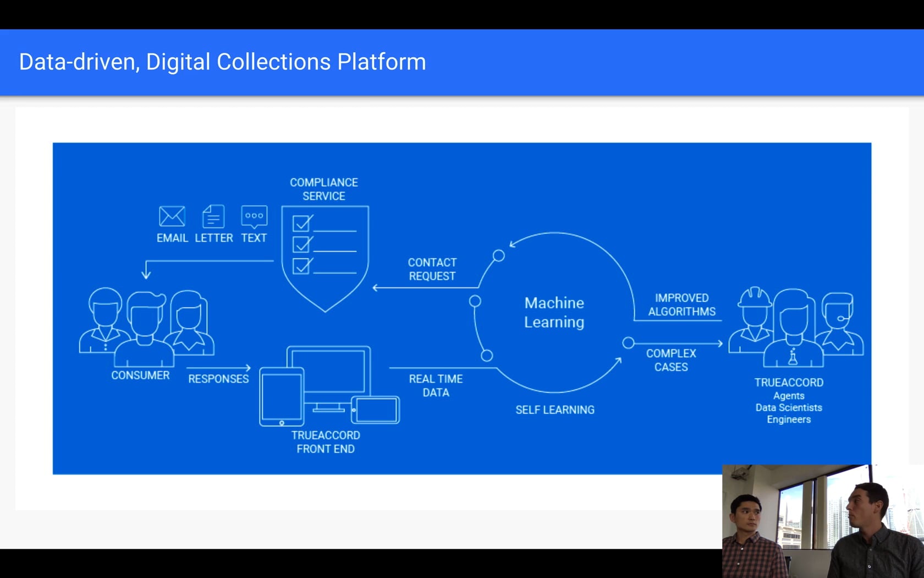The image size is (924, 578).
Task: Click the TrueAccord front end devices icon
Action: click(329, 386)
